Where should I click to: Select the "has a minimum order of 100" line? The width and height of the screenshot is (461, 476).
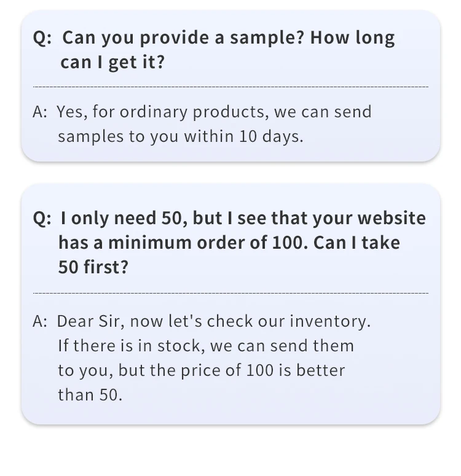183,243
